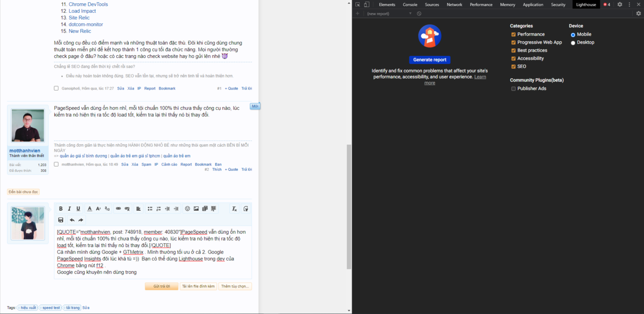Save draft with the floppy disk icon
Screen dimensions: 644x314
point(61,220)
